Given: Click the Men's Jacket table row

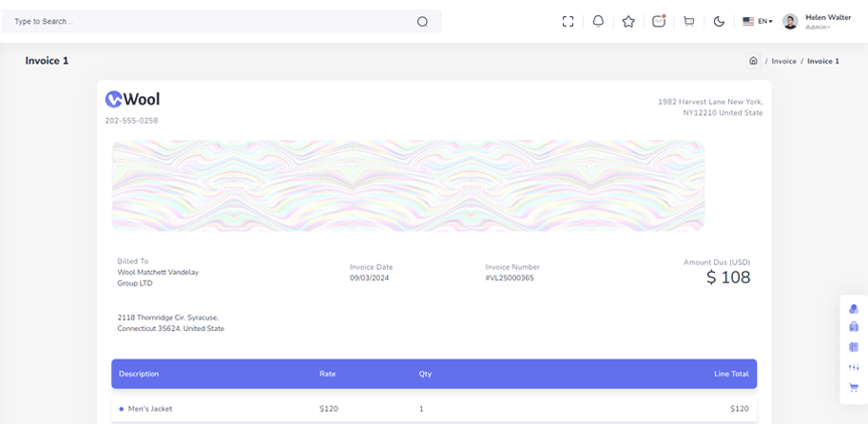Looking at the screenshot, I should [x=434, y=409].
